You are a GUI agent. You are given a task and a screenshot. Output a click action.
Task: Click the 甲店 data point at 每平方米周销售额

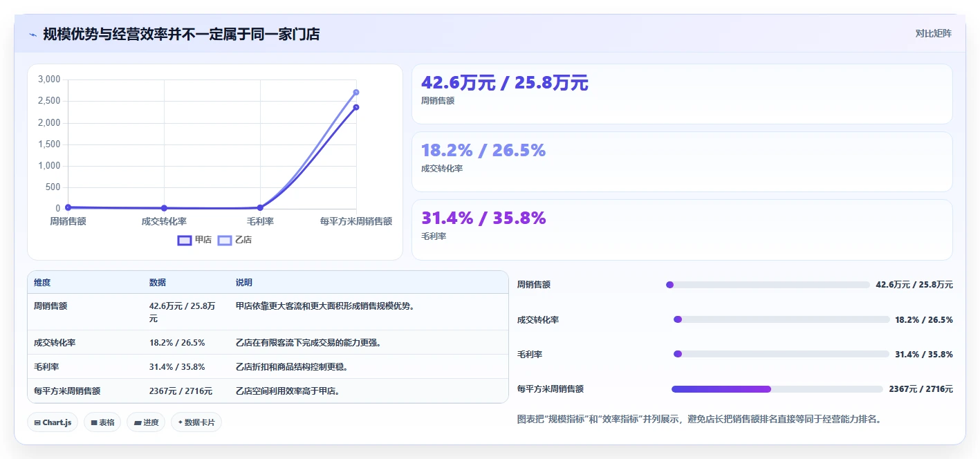pos(356,107)
